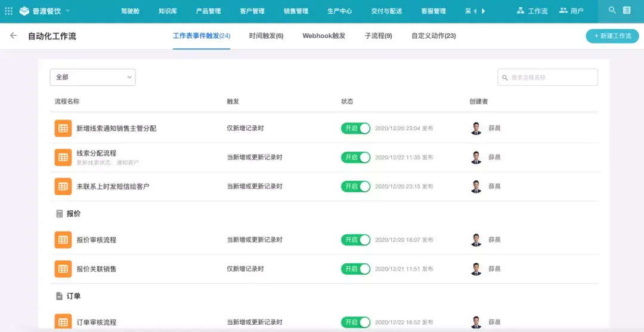
Task: Switch to 工作表事件触发(24) tab
Action: coord(202,36)
